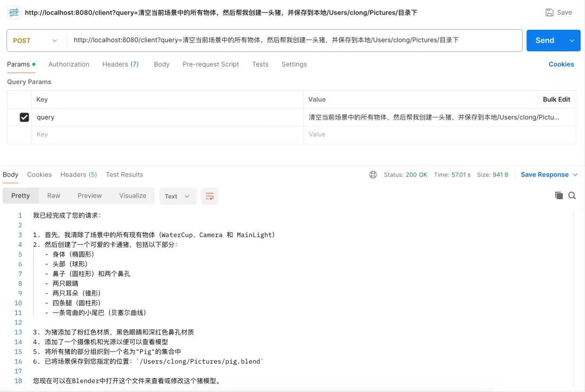Screen dimensions: 585x392
Task: Click the last response line mentioning Blender
Action: (x=128, y=381)
